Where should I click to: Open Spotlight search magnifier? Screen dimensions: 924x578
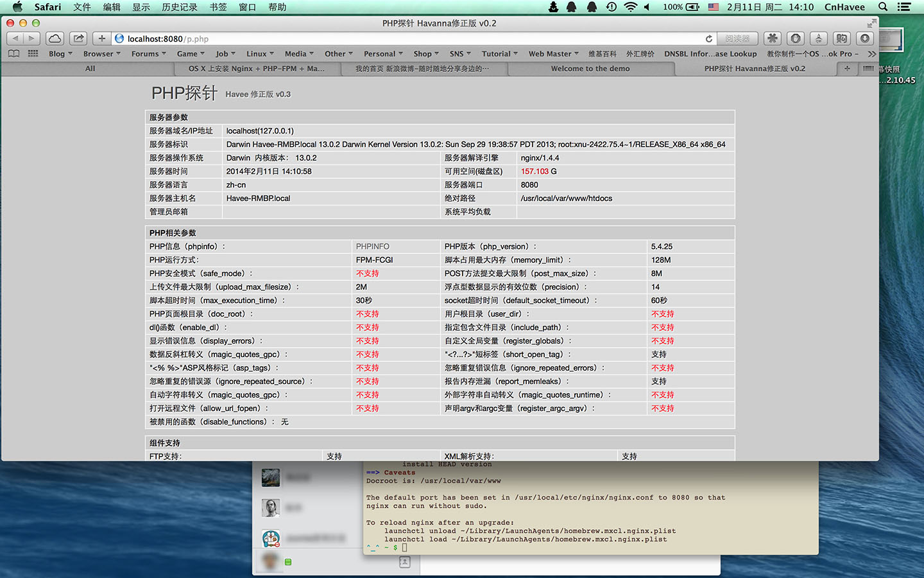pyautogui.click(x=883, y=7)
